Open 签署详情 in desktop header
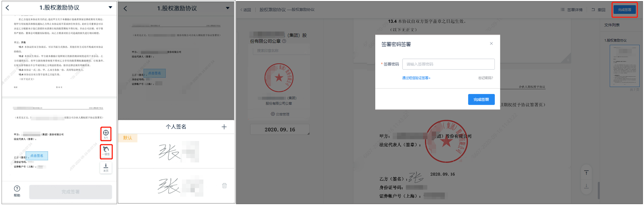Image resolution: width=644 pixels, height=206 pixels. [571, 10]
